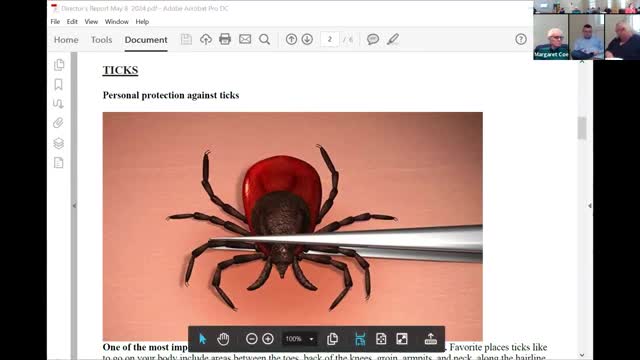Open the Help question mark icon
This screenshot has width=640, height=360.
coord(521,39)
